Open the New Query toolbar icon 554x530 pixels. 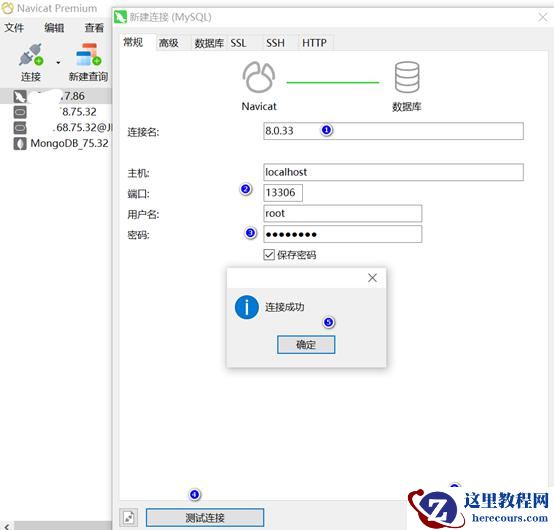tap(88, 55)
